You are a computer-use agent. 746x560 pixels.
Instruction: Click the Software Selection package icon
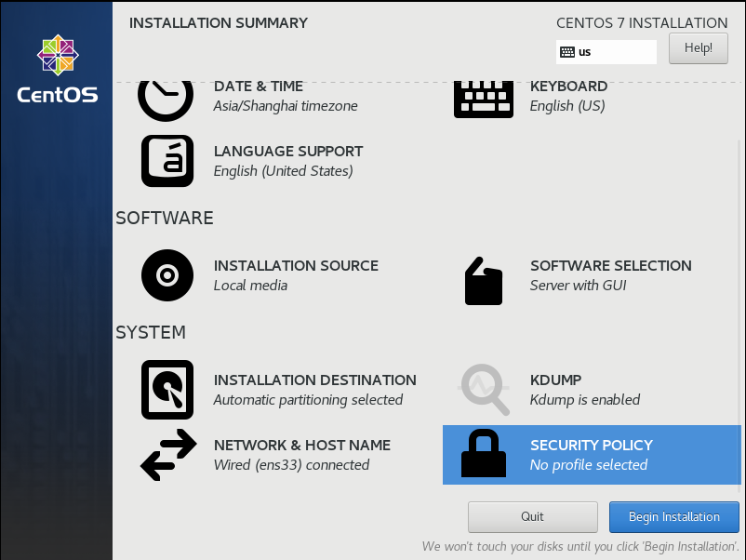pos(484,281)
